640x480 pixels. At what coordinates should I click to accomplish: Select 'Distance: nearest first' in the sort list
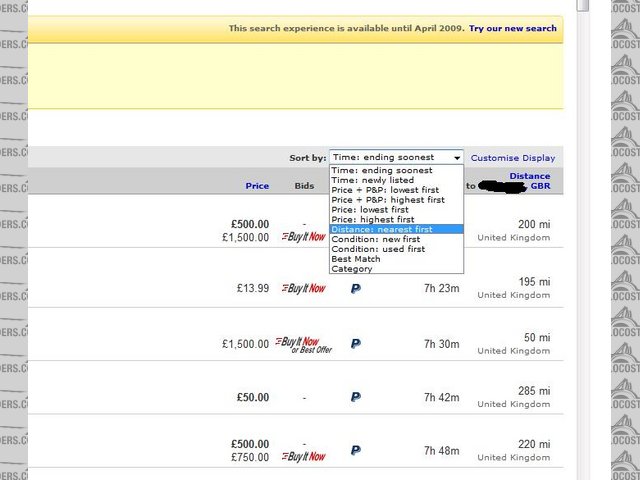pyautogui.click(x=382, y=229)
